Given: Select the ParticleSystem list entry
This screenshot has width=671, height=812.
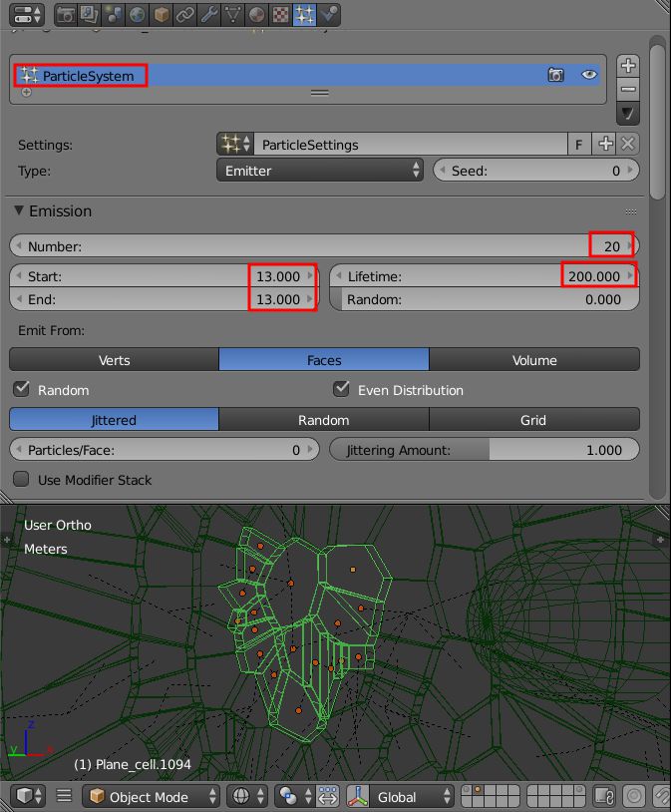Looking at the screenshot, I should (x=307, y=76).
